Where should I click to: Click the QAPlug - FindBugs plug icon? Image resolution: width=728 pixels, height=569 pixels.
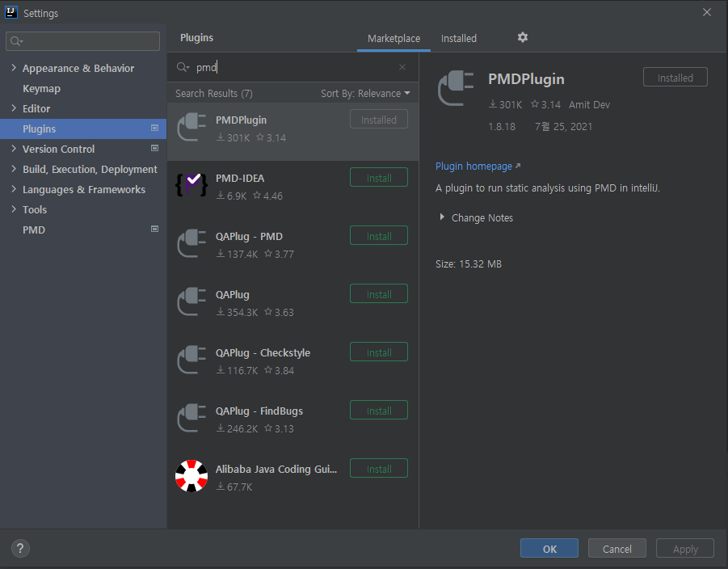coord(191,418)
